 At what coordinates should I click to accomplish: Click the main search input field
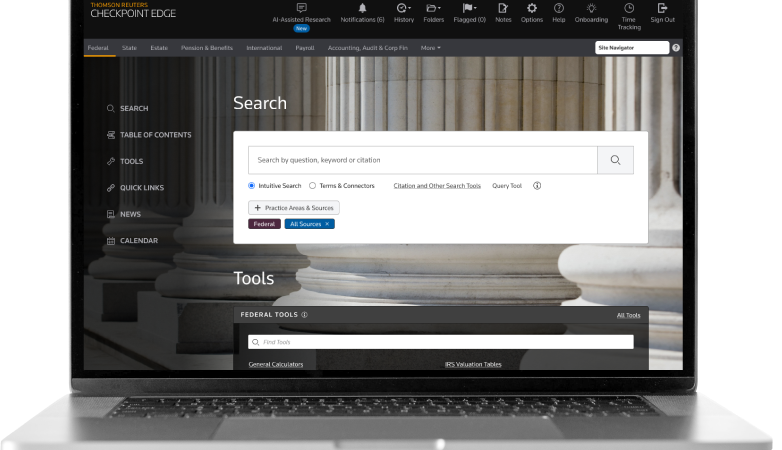[423, 160]
